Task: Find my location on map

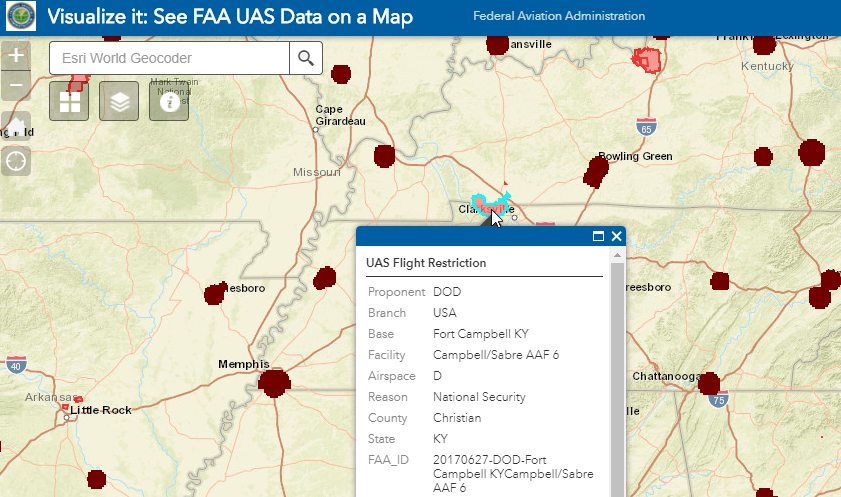Action: [x=16, y=160]
